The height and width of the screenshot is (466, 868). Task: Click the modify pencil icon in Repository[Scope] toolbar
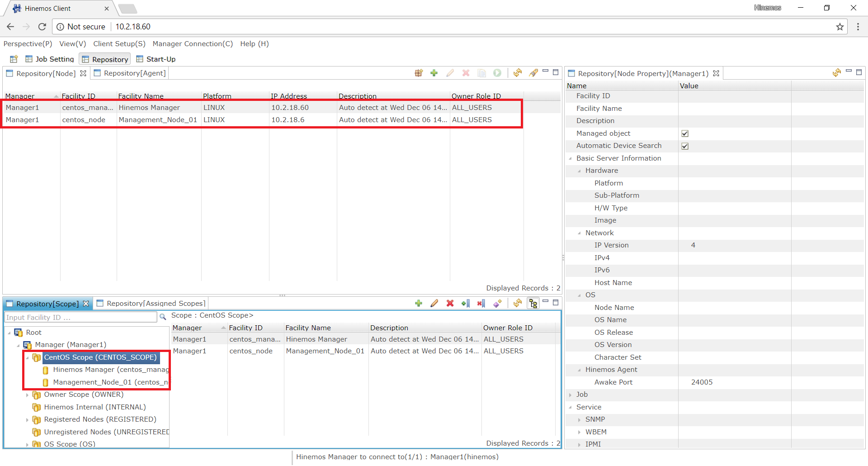pyautogui.click(x=434, y=303)
